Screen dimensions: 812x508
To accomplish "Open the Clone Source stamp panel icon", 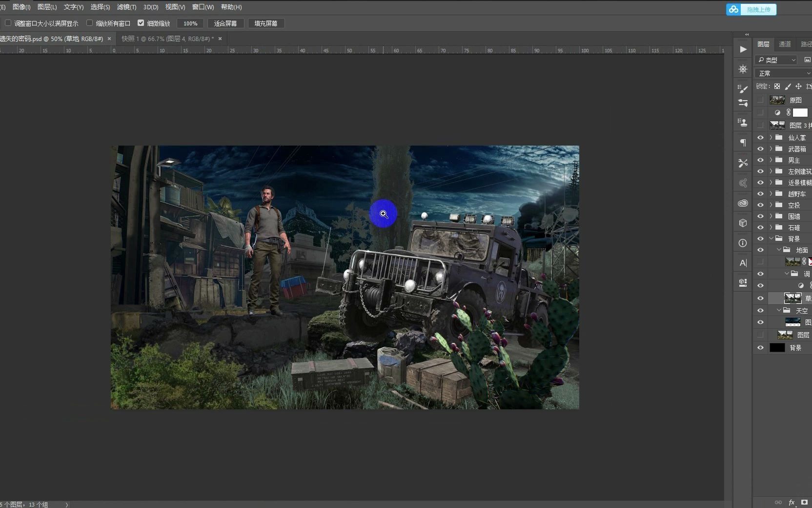I will (743, 123).
